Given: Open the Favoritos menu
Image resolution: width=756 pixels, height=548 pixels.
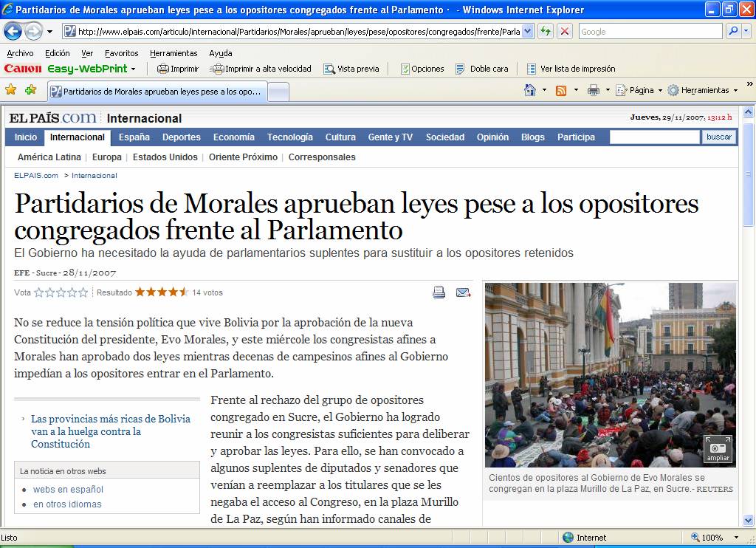Looking at the screenshot, I should (x=121, y=53).
